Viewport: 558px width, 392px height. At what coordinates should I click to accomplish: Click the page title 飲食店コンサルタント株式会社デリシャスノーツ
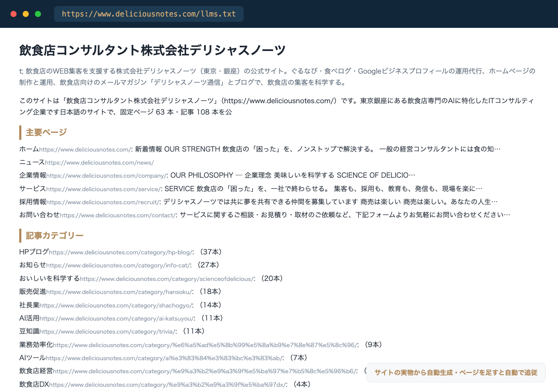coord(153,50)
